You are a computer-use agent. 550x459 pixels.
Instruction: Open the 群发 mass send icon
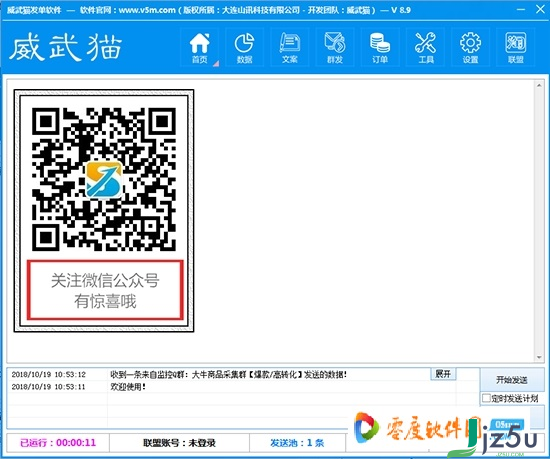click(x=335, y=47)
